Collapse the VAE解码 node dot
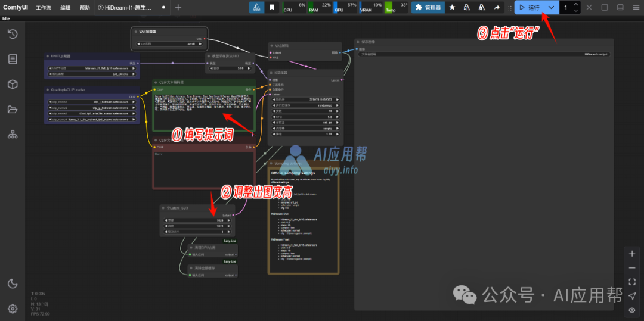 271,45
